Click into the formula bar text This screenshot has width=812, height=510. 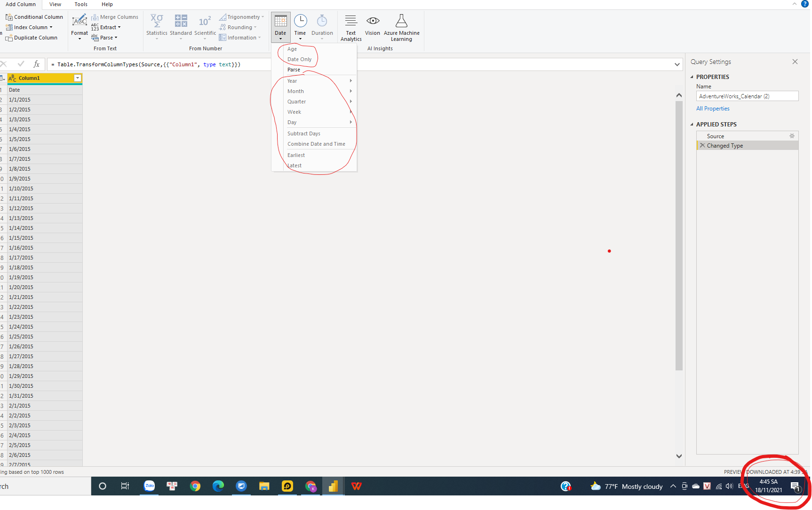pyautogui.click(x=360, y=64)
